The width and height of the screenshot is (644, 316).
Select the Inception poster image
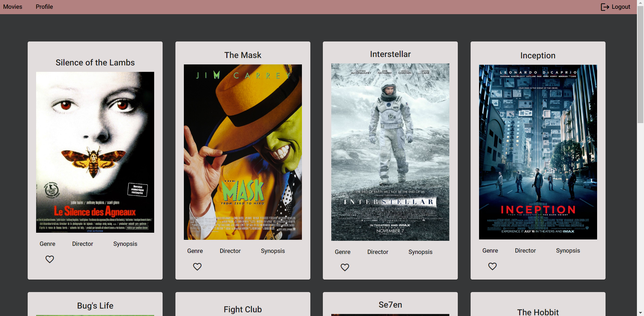538,152
